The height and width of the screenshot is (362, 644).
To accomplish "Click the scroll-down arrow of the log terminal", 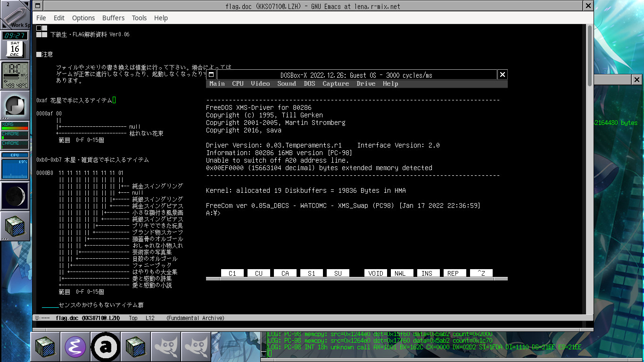I will (264, 354).
